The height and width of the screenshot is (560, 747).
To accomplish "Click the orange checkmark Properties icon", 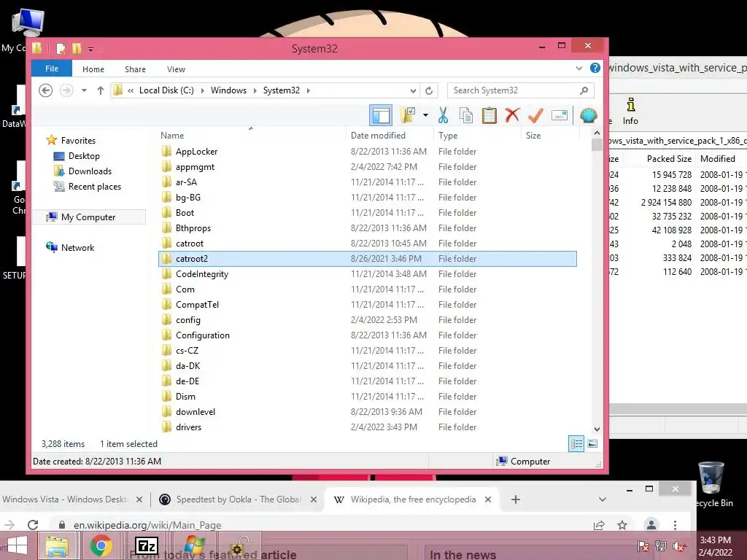I will click(535, 115).
